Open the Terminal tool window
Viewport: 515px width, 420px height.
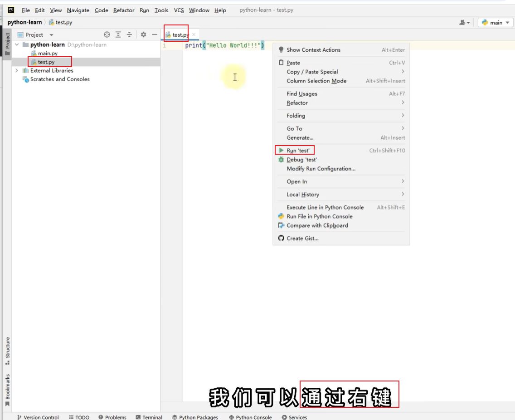(x=149, y=417)
